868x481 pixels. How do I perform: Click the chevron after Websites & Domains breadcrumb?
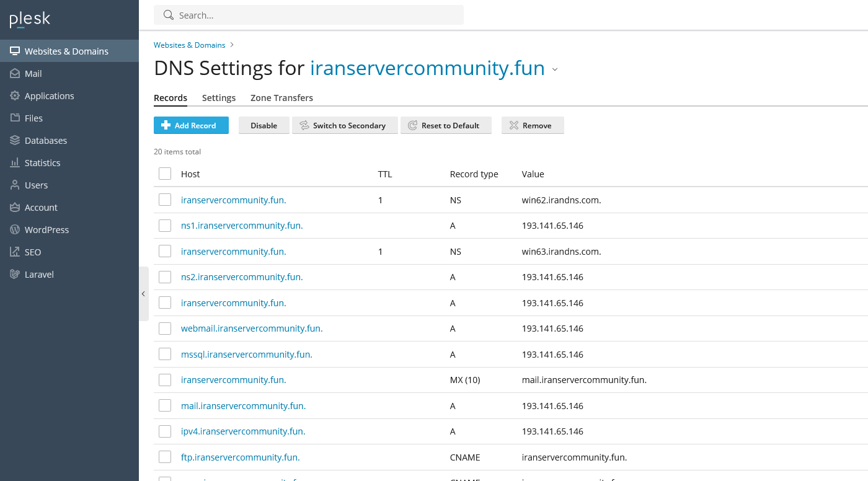click(x=232, y=45)
